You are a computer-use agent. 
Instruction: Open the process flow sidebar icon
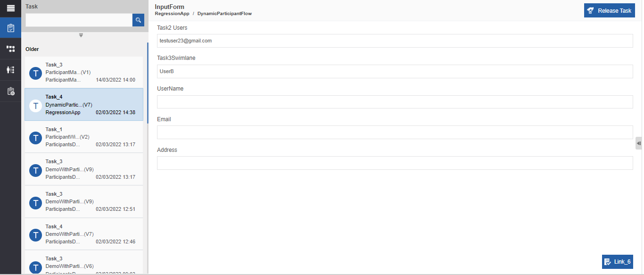pyautogui.click(x=10, y=49)
